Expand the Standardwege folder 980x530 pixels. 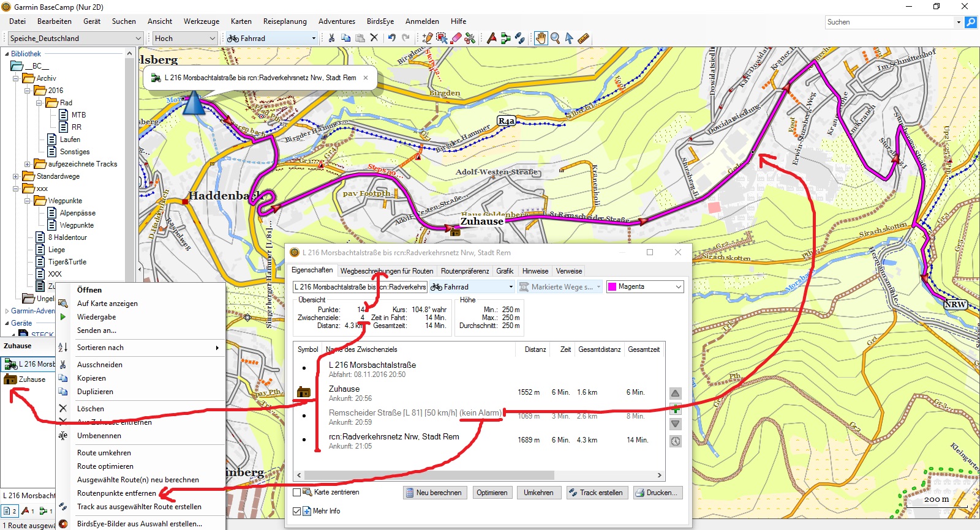[x=15, y=176]
